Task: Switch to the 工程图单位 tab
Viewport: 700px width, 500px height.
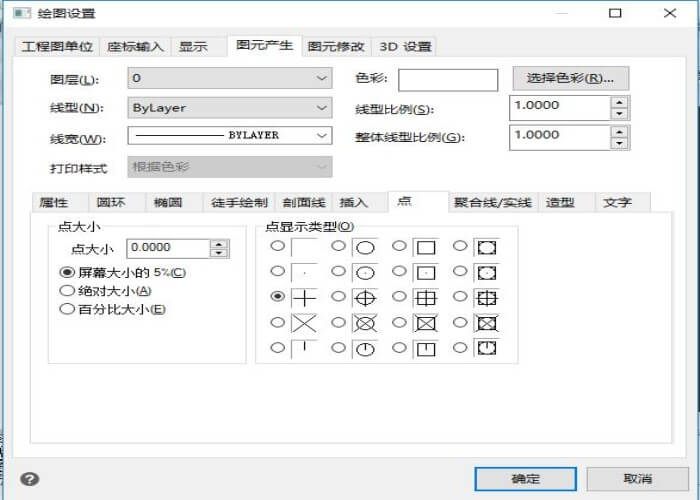Action: [x=57, y=46]
